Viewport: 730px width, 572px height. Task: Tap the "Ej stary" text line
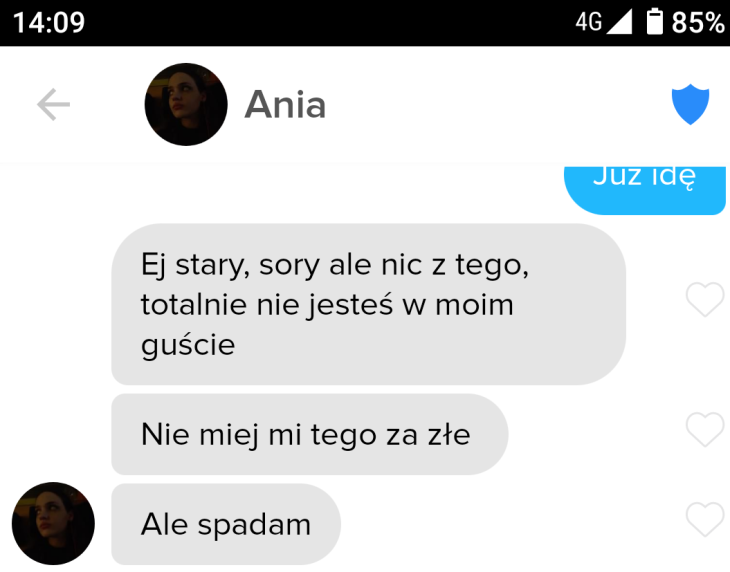point(335,265)
